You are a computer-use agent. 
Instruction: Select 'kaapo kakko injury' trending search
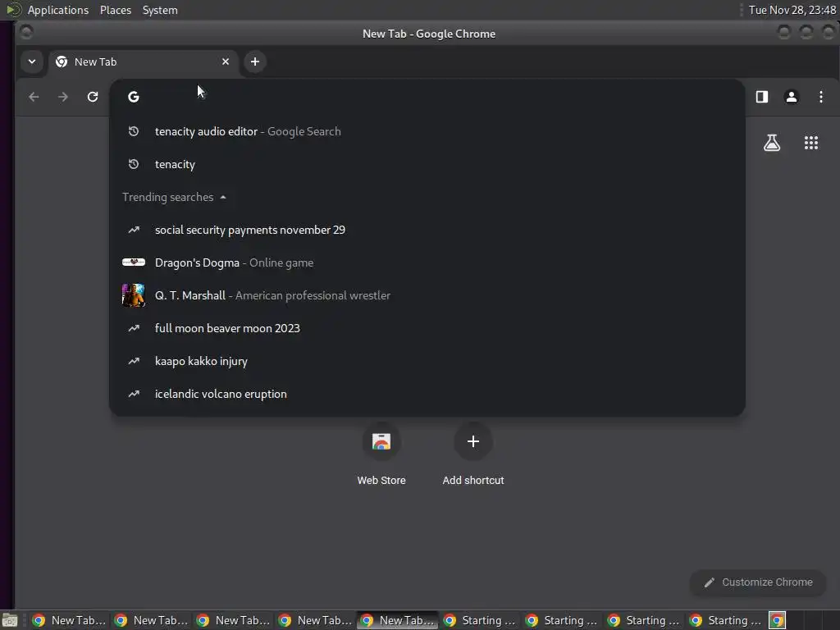click(427, 361)
